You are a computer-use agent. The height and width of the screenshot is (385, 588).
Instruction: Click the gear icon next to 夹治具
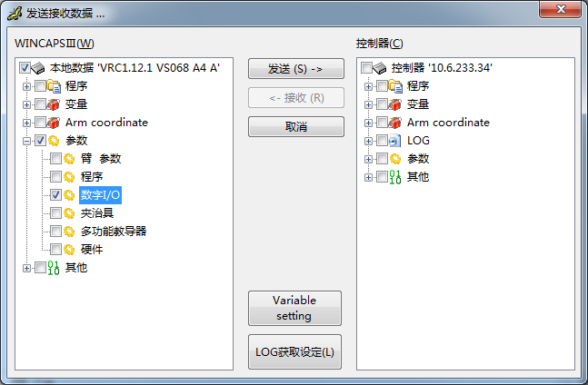click(x=69, y=213)
